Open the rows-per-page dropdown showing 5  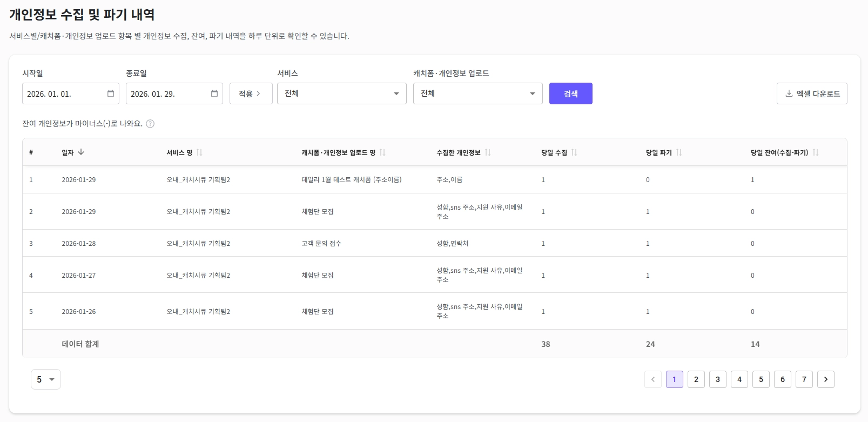46,379
